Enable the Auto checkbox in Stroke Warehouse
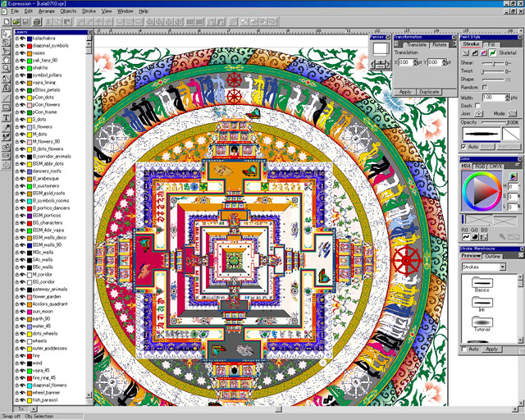Viewport: 525px width, 420px height. pyautogui.click(x=464, y=349)
